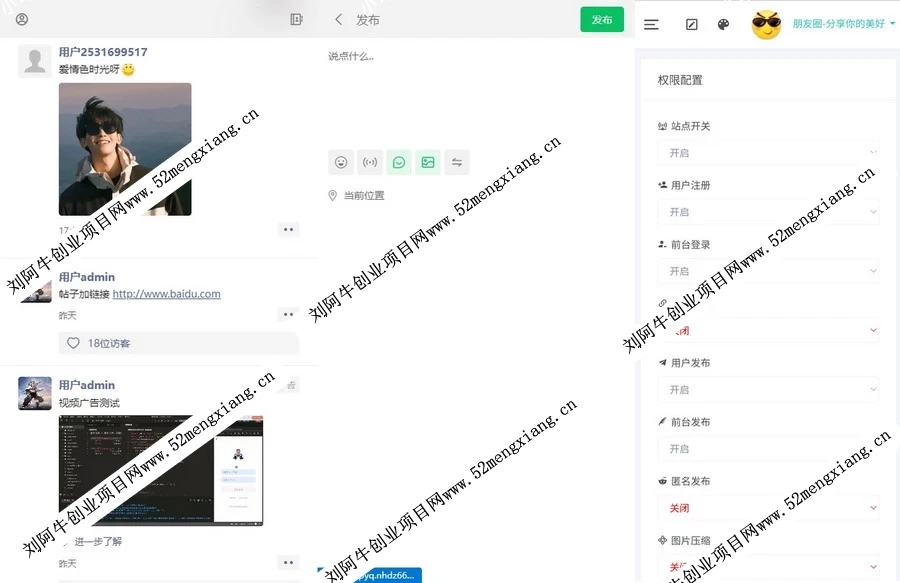Click the 用户注册 add-user icon

662,185
